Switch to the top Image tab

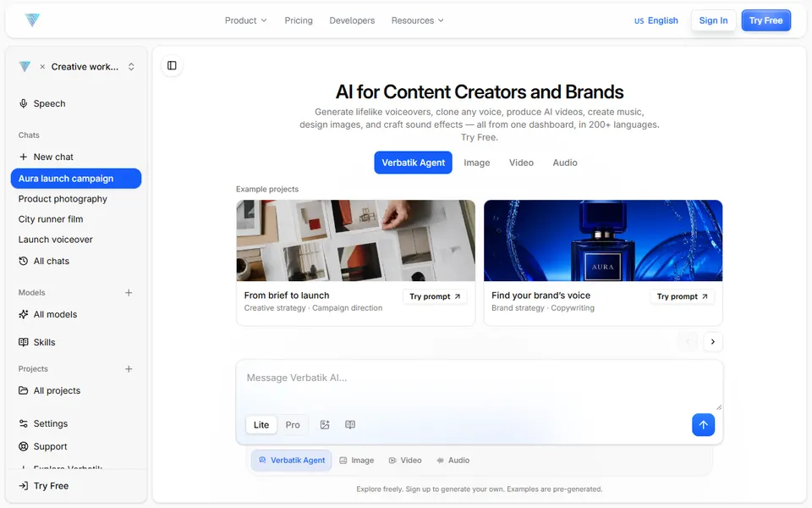point(477,163)
